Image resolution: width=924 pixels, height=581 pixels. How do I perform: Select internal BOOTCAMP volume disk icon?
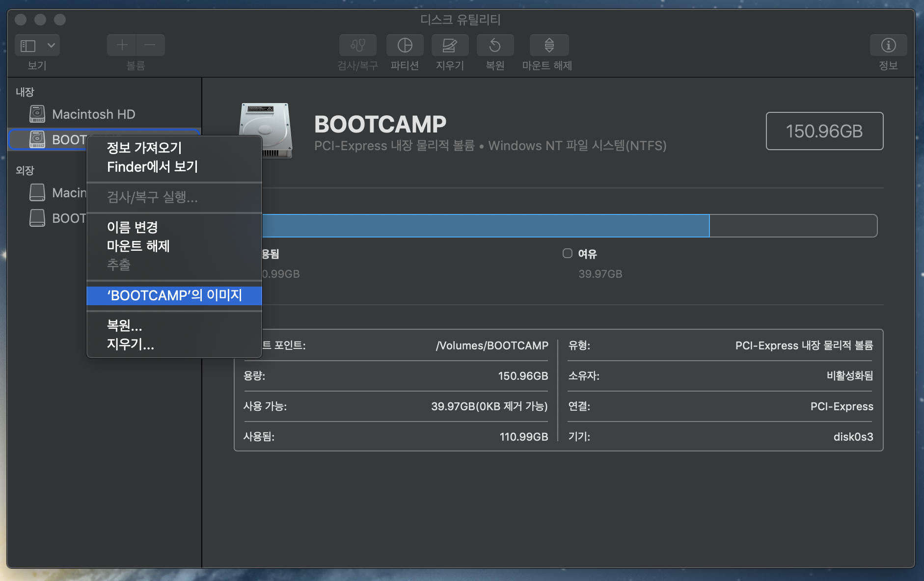(x=37, y=139)
